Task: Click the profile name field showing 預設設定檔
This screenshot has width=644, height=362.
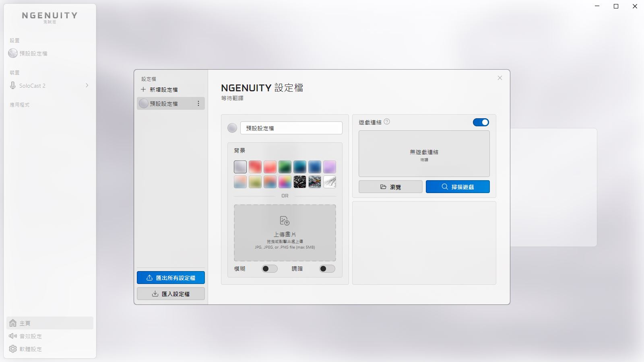Action: [x=291, y=128]
